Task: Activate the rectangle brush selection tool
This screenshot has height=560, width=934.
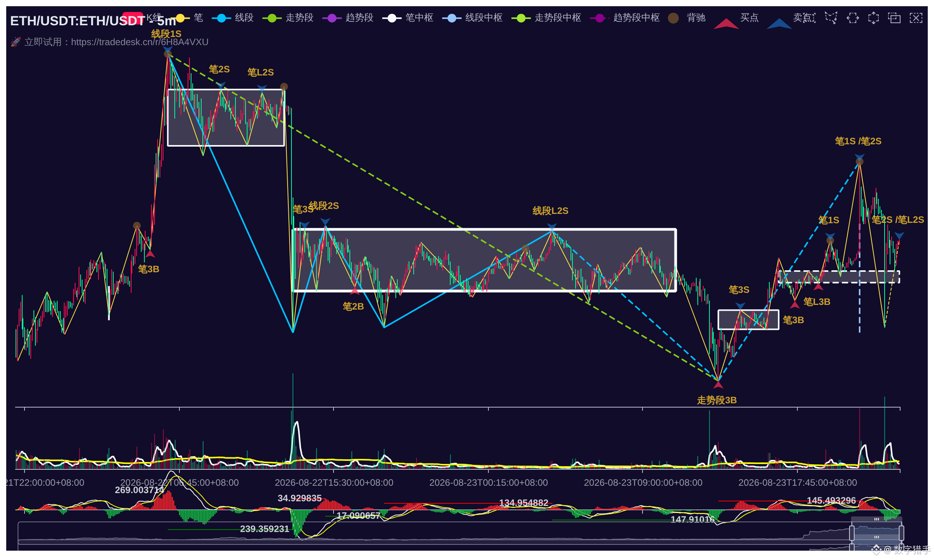Action: [810, 18]
